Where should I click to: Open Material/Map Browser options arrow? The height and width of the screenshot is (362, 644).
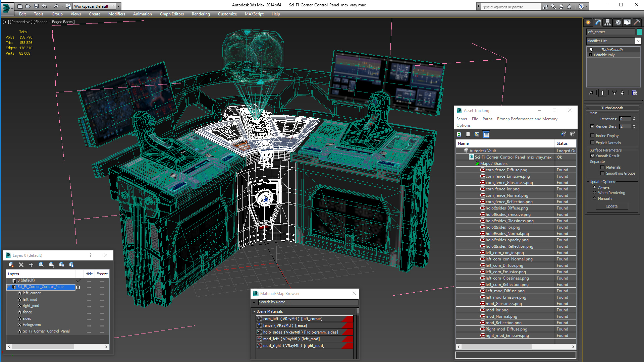[254, 302]
